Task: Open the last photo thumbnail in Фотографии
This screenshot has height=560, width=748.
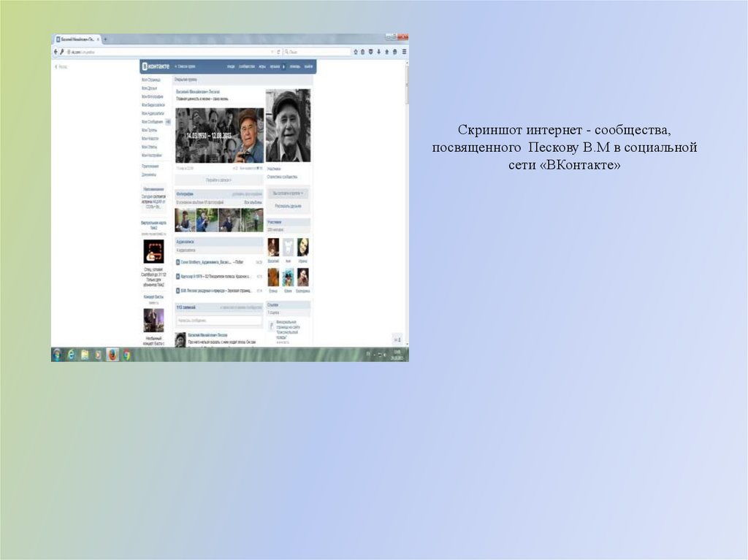Action: point(252,220)
